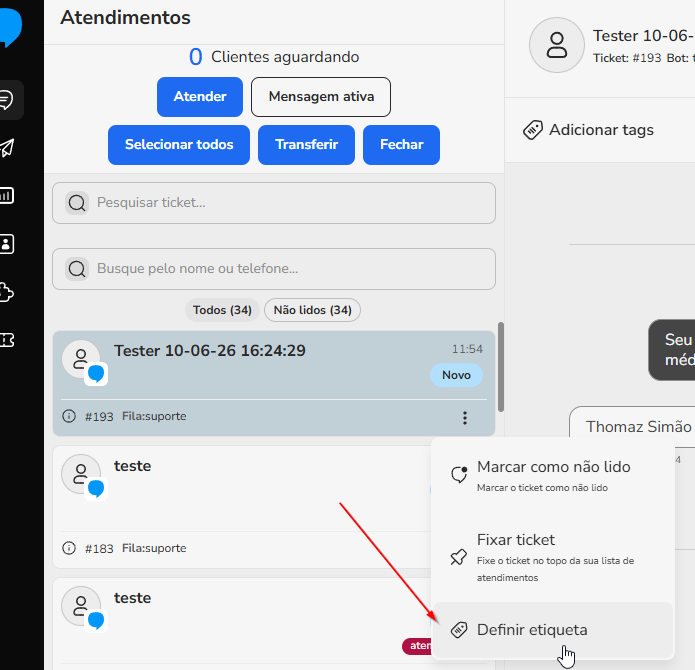Screen dimensions: 695x670
Task: Click the Mensagem ativa button
Action: coord(321,97)
